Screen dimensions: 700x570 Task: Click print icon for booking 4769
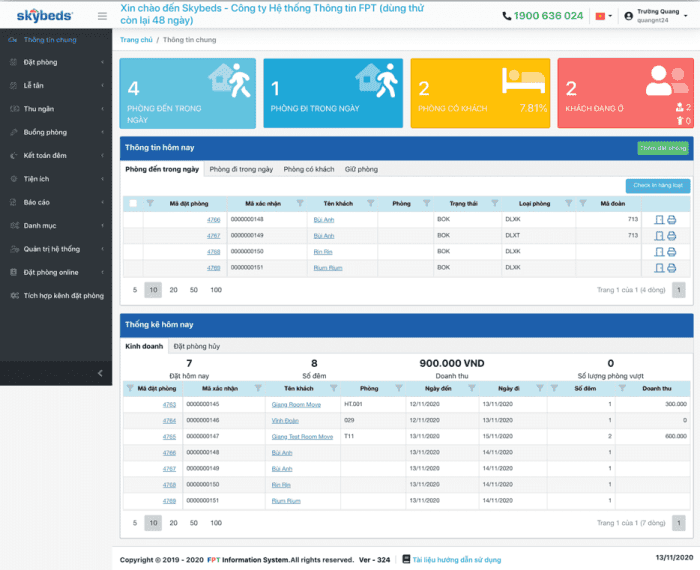[x=671, y=268]
